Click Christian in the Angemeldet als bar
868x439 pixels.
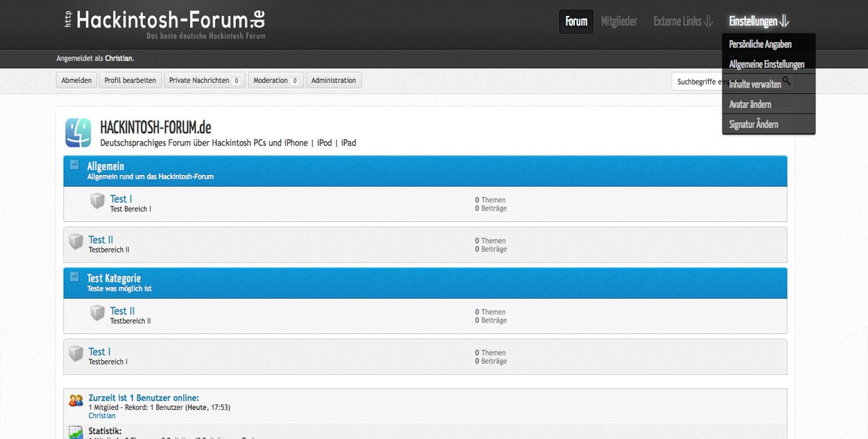[x=119, y=58]
